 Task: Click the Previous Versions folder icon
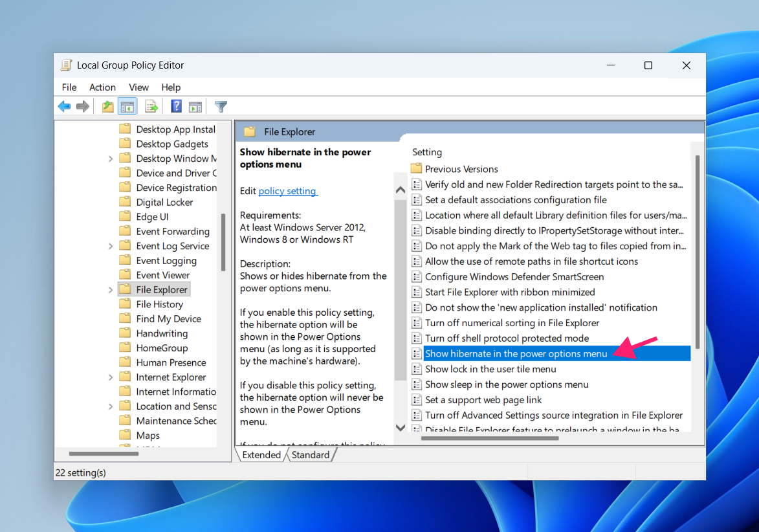pos(416,168)
